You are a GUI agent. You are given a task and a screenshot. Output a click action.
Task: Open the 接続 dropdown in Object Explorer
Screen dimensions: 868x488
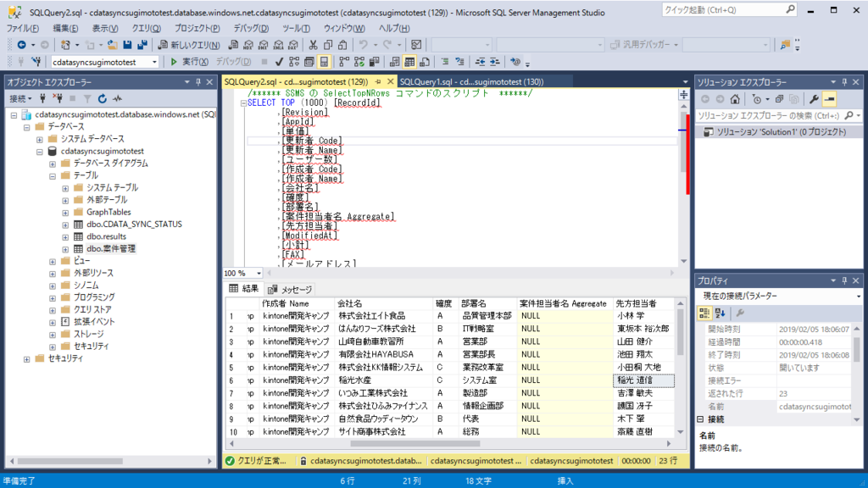(x=20, y=98)
